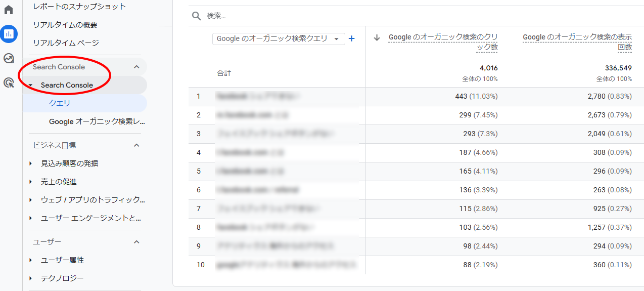Open the Advertising target icon
644x291 pixels.
(9, 82)
